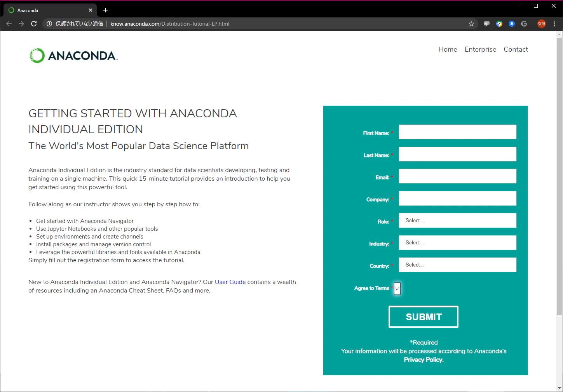Open the Industry dropdown
Viewport: 563px width, 392px height.
coord(458,242)
